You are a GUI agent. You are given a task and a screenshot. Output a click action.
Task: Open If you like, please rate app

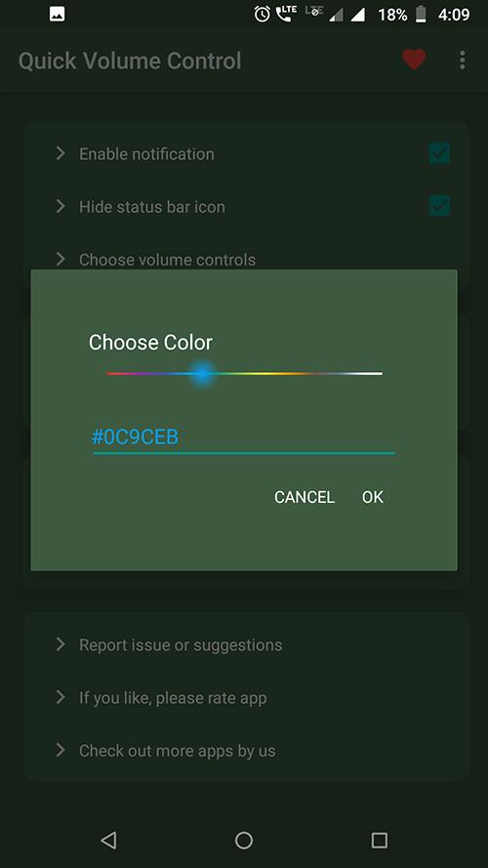[x=173, y=697]
